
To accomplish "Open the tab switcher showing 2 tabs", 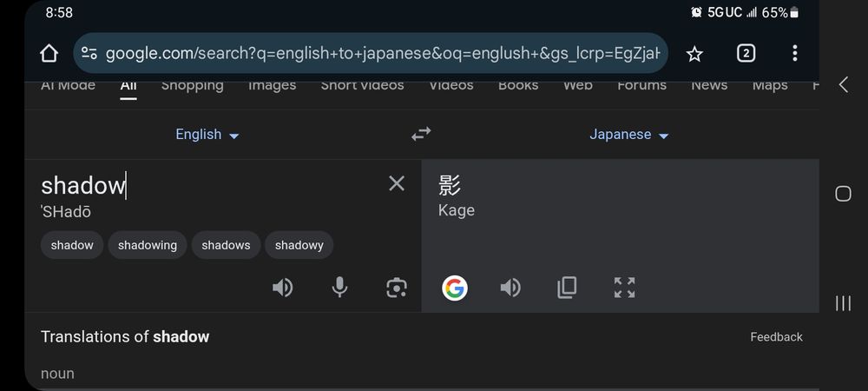I will pyautogui.click(x=746, y=53).
